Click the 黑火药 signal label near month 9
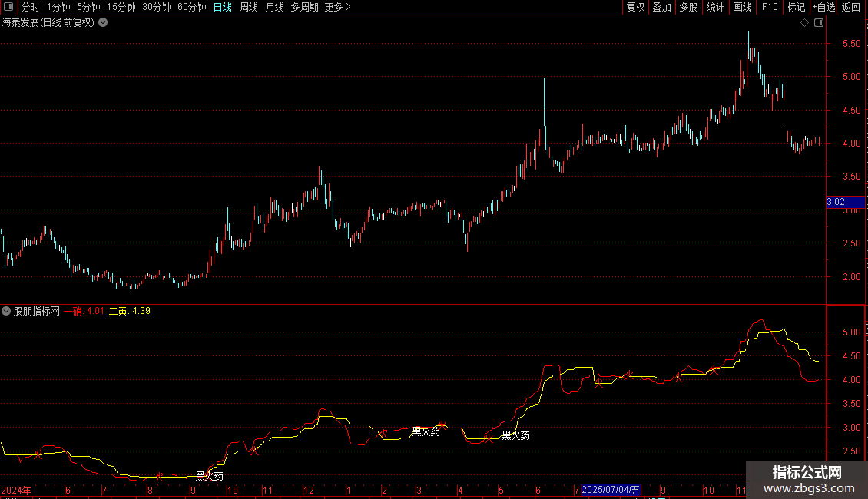Screen dimensions: 868x499 [210, 476]
